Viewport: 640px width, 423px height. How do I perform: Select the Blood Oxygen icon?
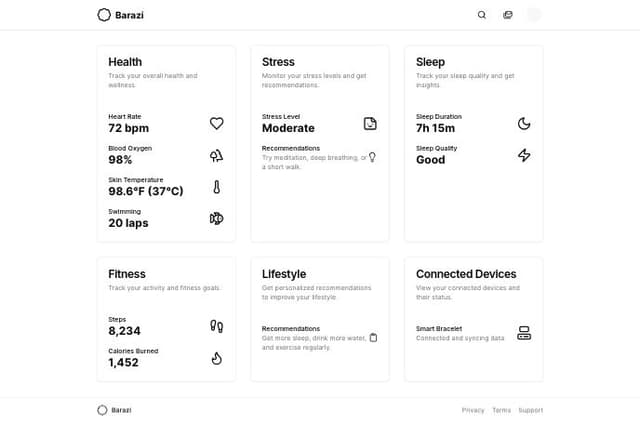(216, 156)
